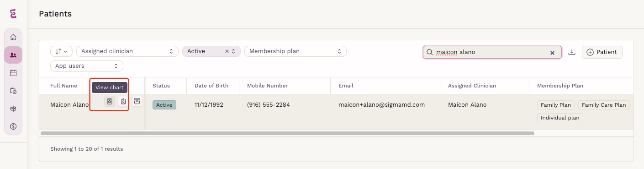Viewport: 644px width, 169px height.
Task: Expand the Membership plan filter
Action: (296, 51)
